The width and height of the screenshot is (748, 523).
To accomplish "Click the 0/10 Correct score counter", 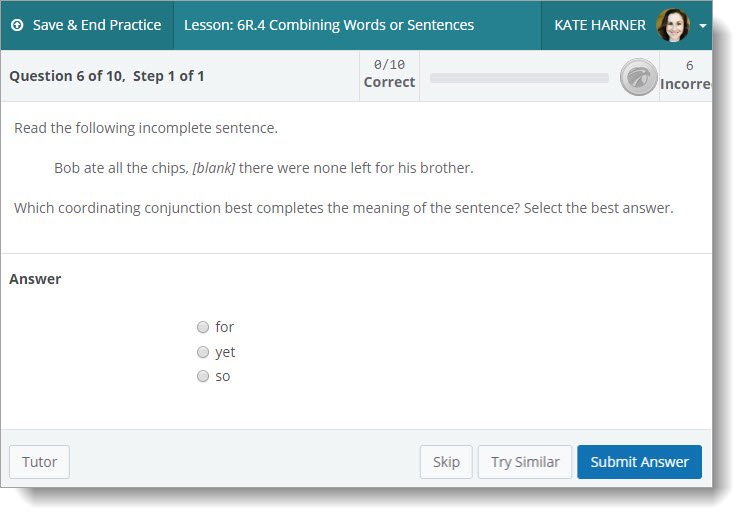I will coord(389,74).
